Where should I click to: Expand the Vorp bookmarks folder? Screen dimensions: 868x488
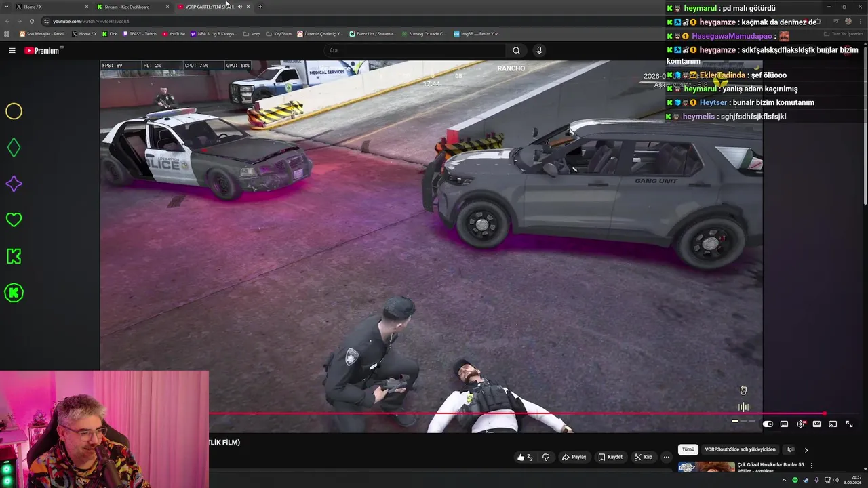252,34
